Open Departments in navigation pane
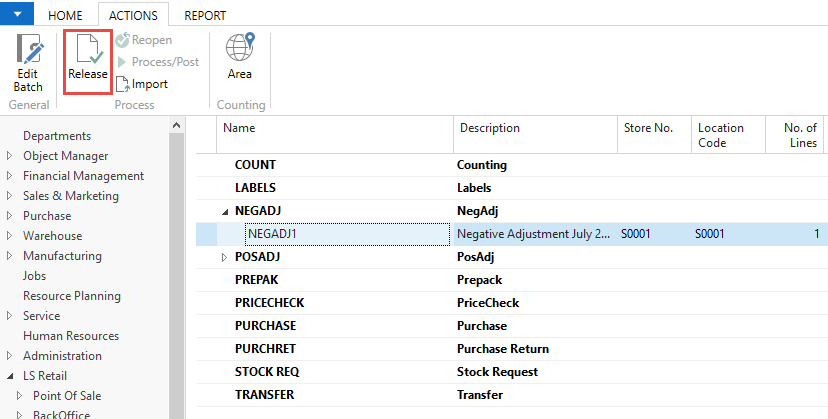The image size is (828, 419). pos(57,136)
